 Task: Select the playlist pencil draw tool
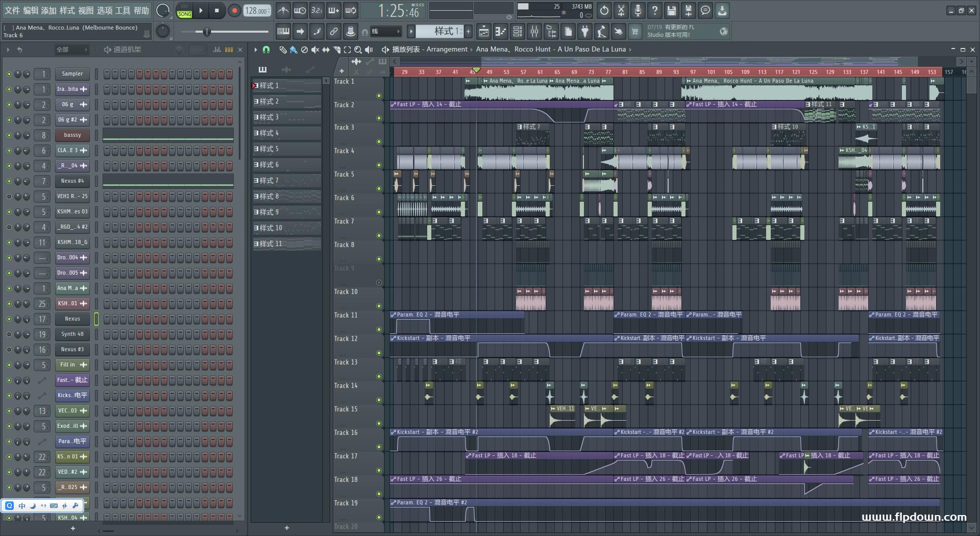[x=283, y=50]
